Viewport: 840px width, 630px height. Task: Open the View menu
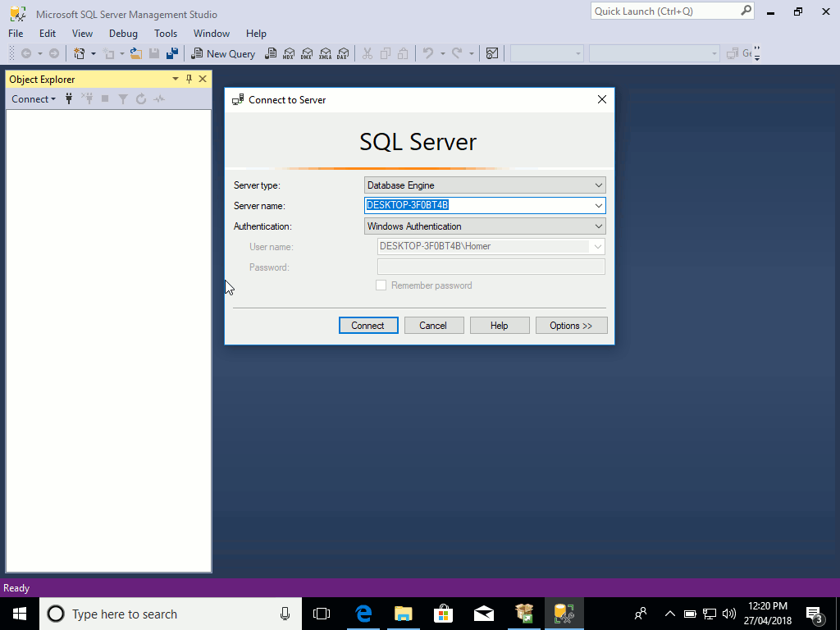pos(82,33)
